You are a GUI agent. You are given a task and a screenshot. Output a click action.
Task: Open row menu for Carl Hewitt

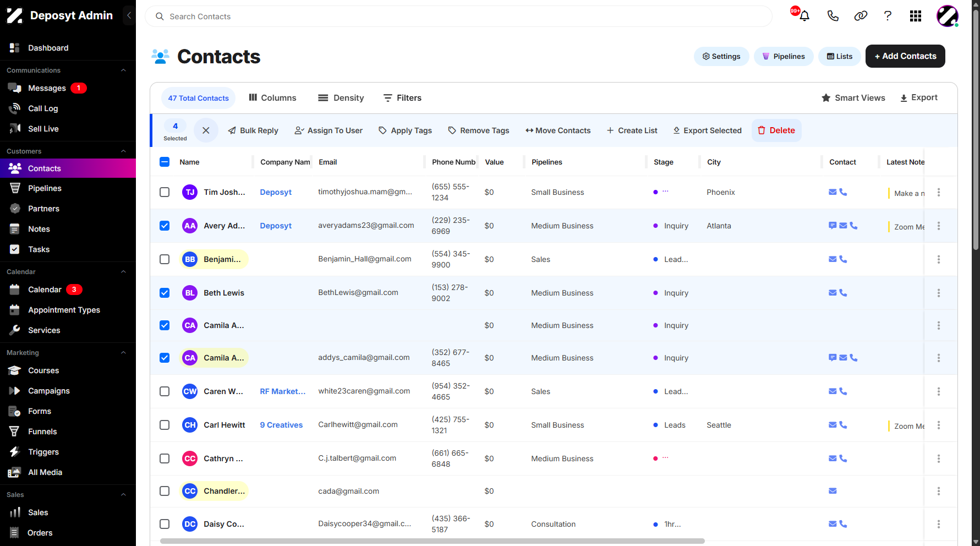point(939,425)
